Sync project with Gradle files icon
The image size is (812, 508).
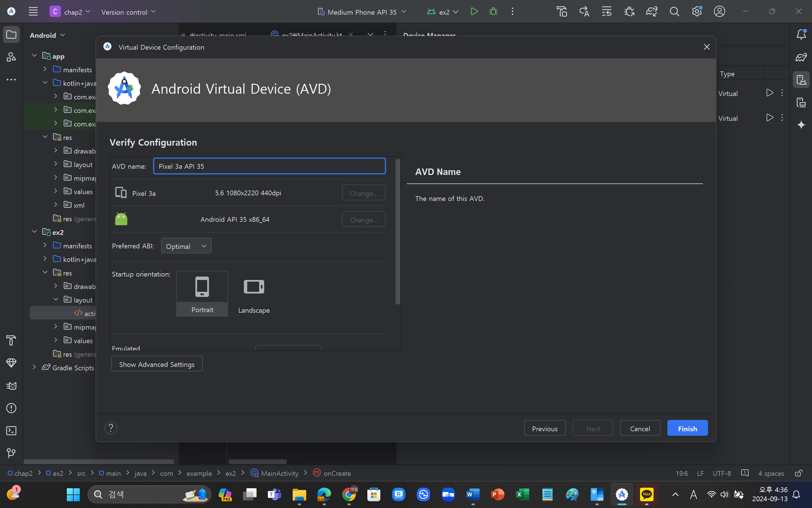(652, 11)
